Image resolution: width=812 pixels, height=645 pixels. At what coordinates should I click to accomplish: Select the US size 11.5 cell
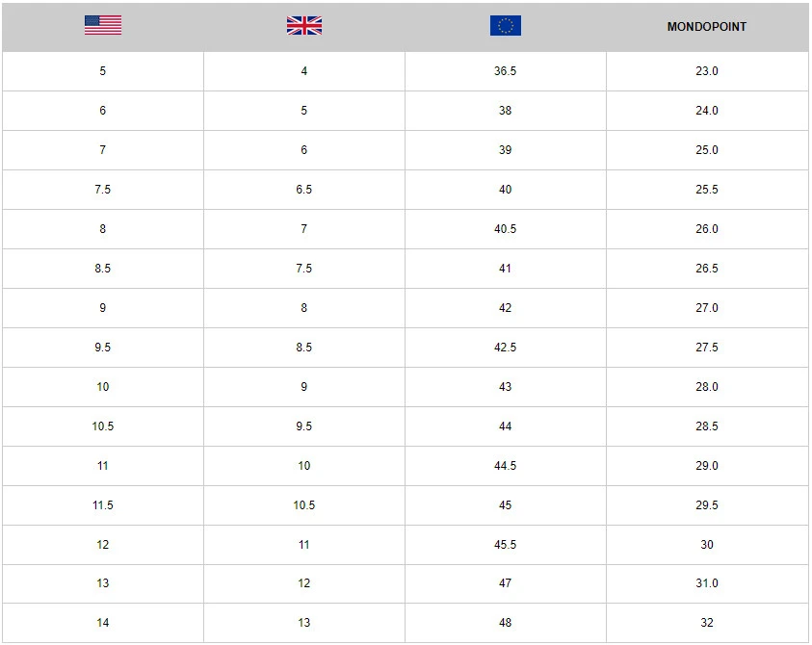[x=103, y=505]
